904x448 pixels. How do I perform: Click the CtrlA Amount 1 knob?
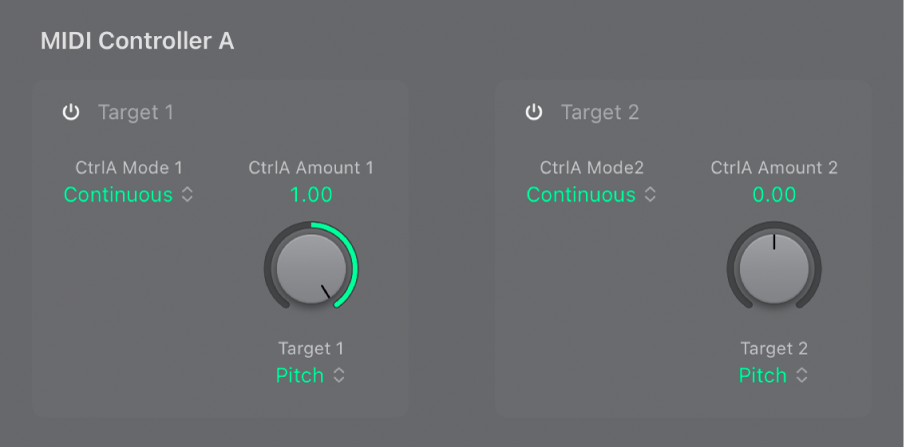click(310, 267)
